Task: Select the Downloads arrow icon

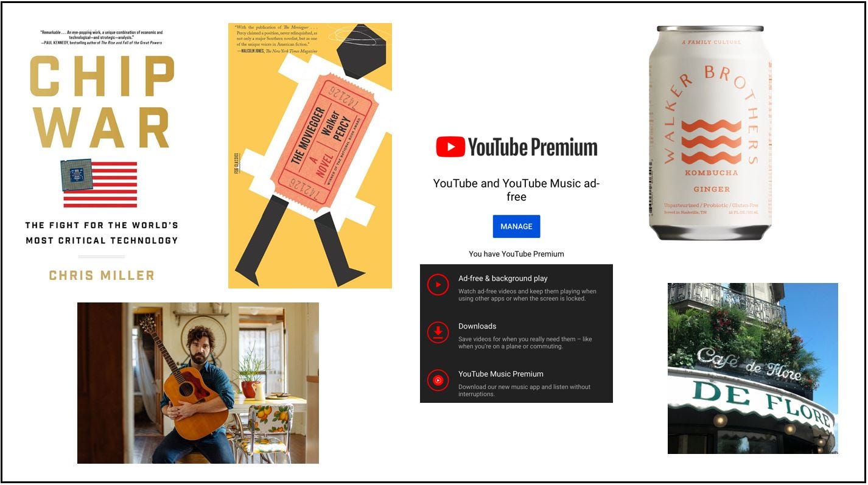Action: (x=438, y=332)
